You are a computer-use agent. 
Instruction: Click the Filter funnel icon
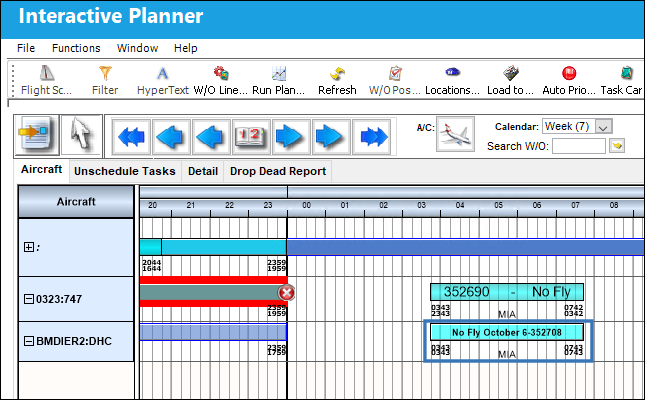click(105, 73)
